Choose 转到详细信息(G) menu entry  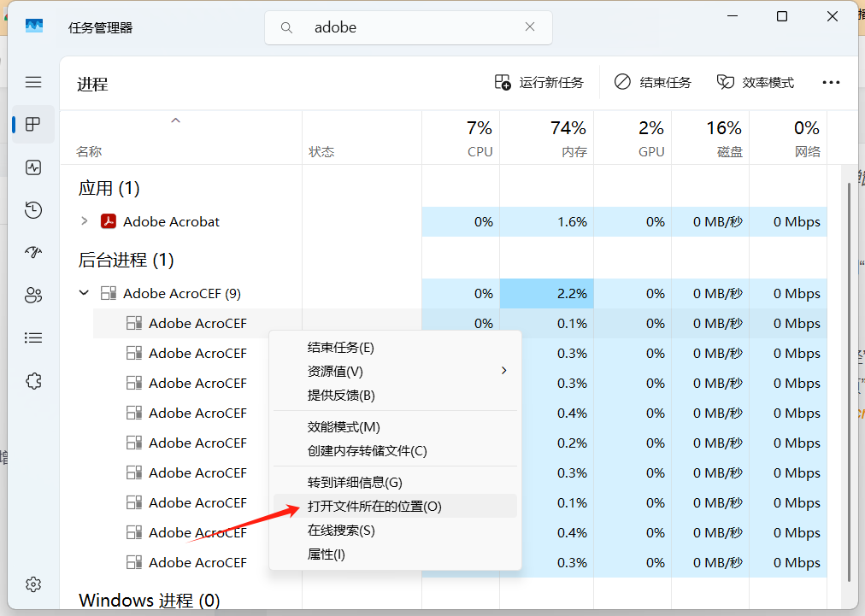[x=395, y=483]
